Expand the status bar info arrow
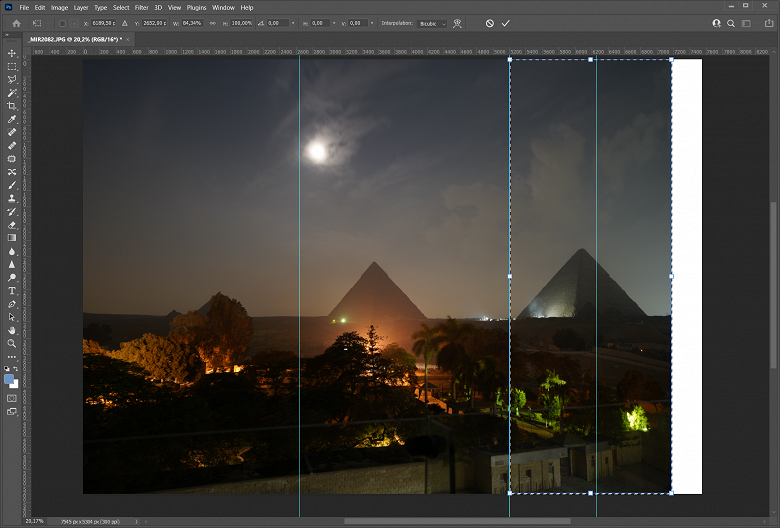The image size is (780, 528). click(x=137, y=521)
